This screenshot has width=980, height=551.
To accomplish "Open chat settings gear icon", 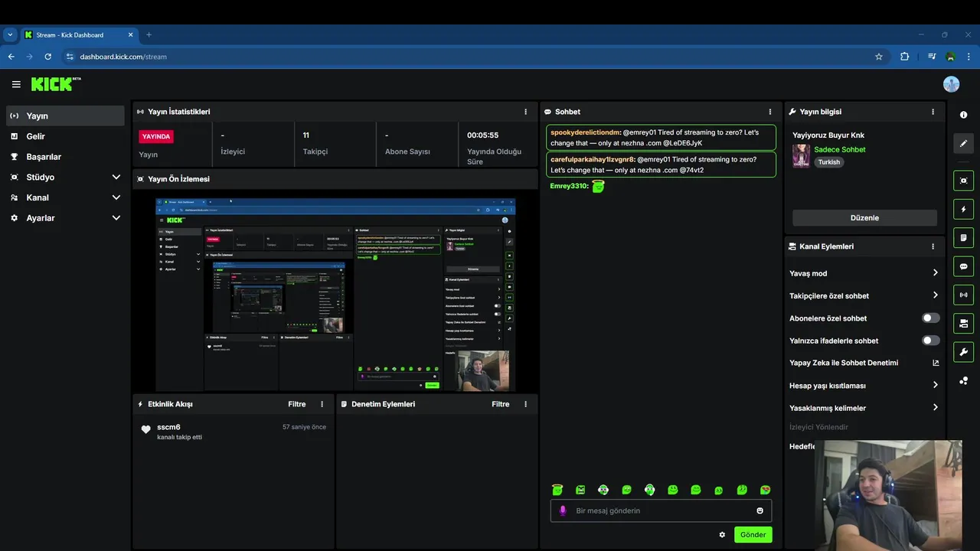I will click(722, 535).
